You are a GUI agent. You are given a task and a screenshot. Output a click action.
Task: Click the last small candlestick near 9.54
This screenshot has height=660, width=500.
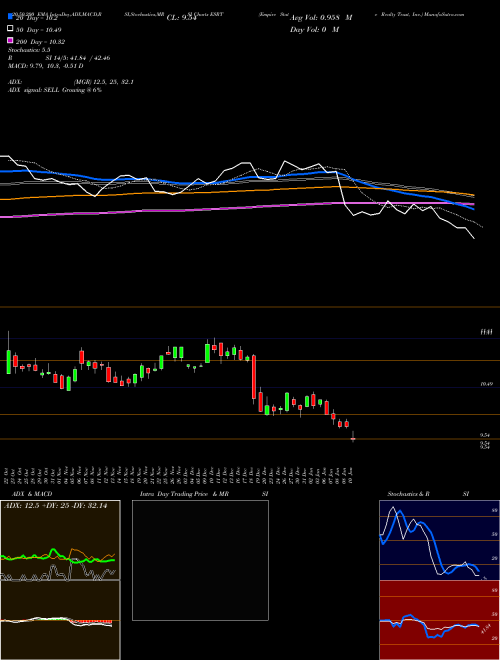click(x=353, y=438)
